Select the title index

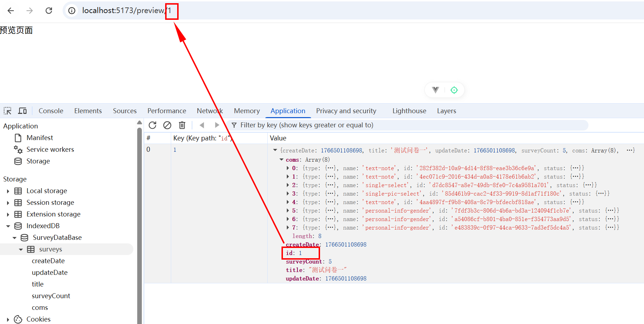pos(37,284)
